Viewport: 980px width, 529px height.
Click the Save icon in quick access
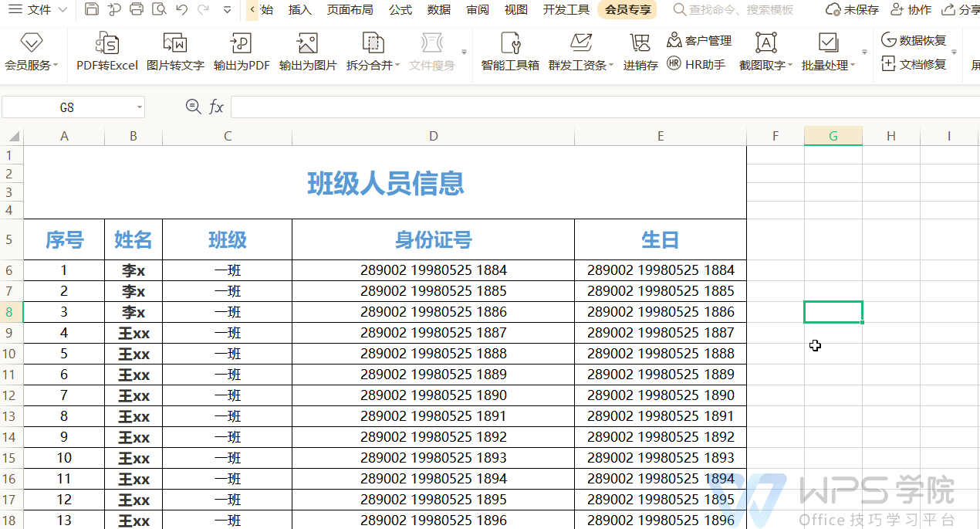[x=91, y=9]
